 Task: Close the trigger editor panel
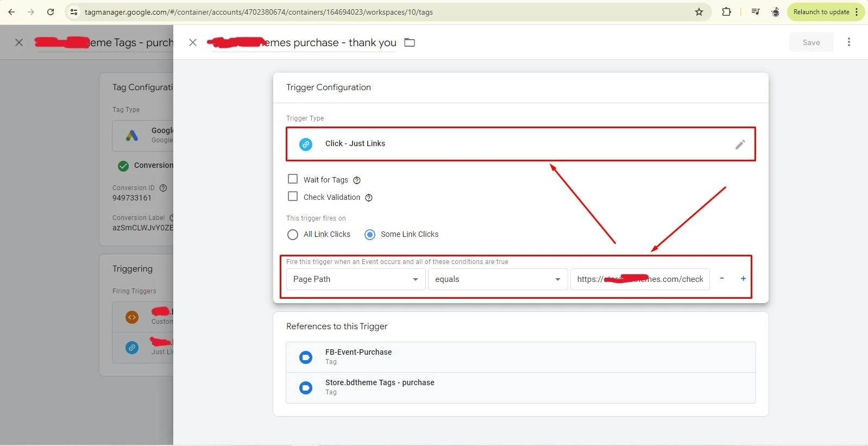(193, 42)
